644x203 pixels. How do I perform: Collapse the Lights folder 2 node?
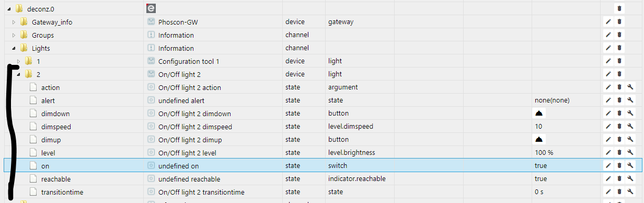(x=19, y=74)
